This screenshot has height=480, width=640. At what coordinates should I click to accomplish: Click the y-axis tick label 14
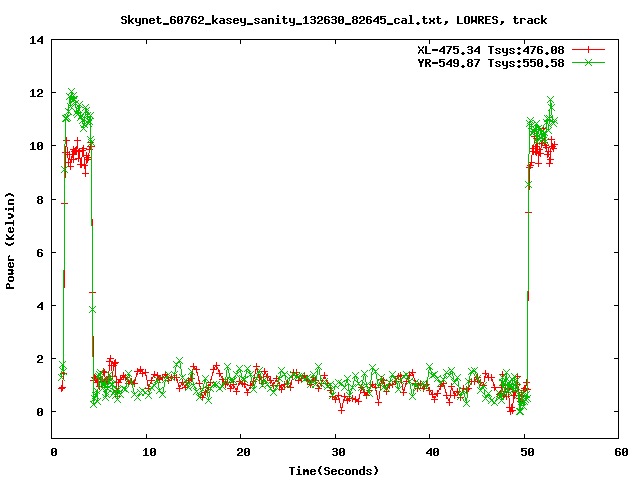[36, 40]
